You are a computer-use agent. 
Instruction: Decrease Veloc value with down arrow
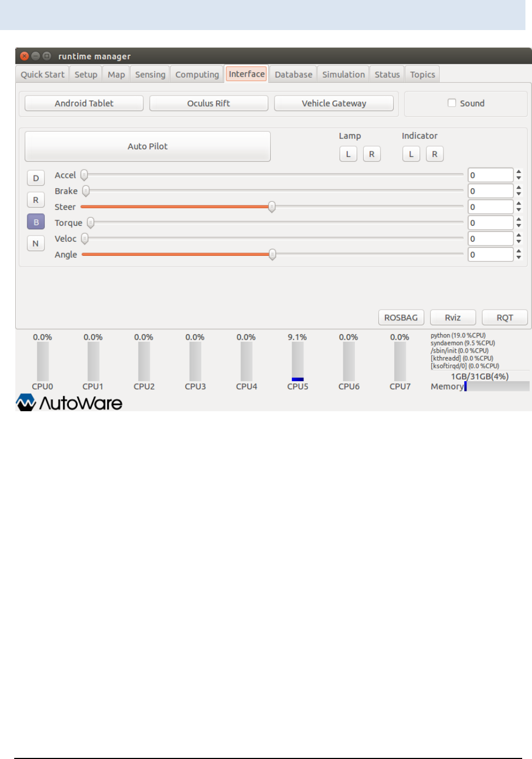click(518, 242)
